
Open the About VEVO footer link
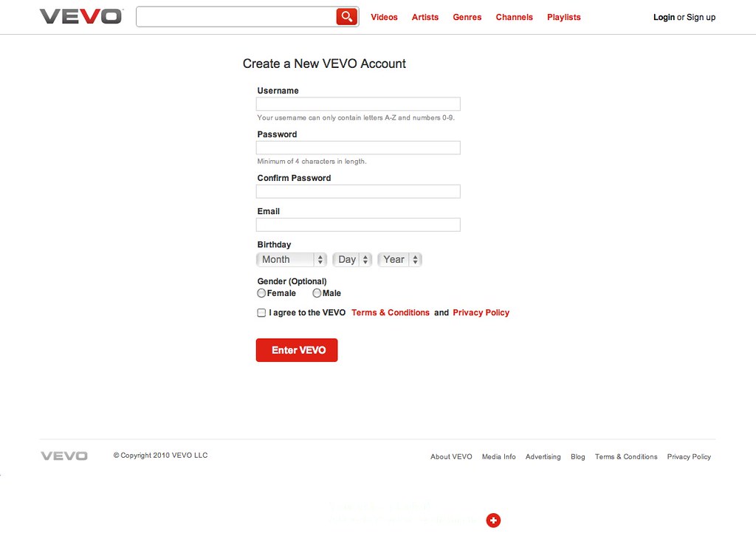pyautogui.click(x=450, y=456)
